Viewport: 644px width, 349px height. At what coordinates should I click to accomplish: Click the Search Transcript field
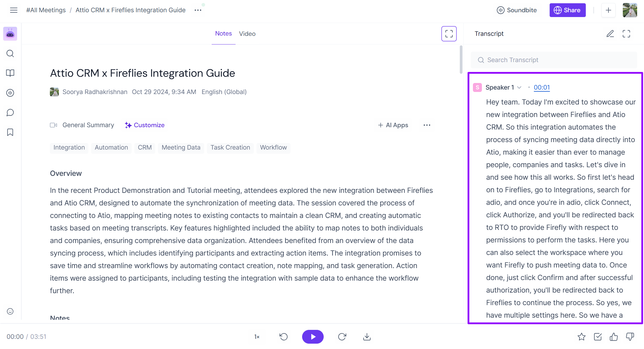[x=554, y=60]
